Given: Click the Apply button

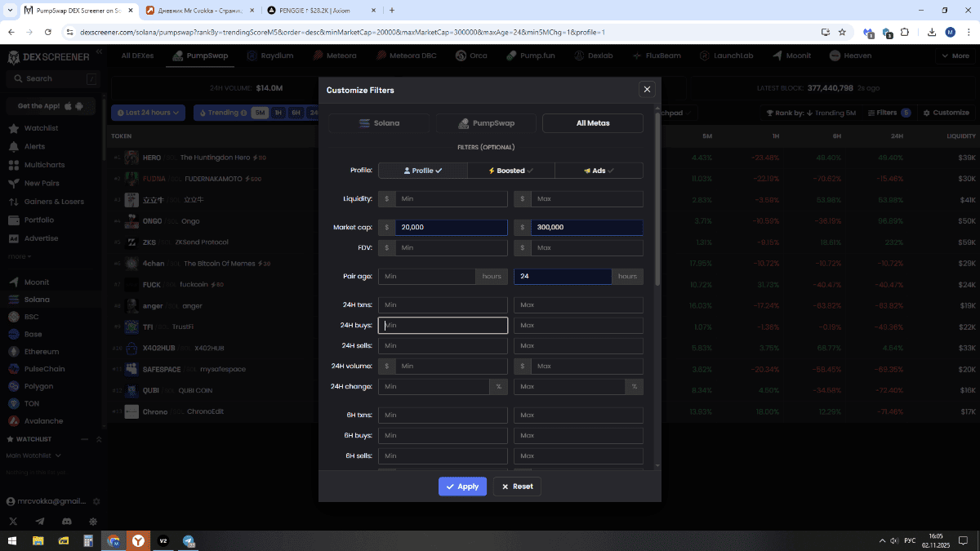Looking at the screenshot, I should (462, 487).
